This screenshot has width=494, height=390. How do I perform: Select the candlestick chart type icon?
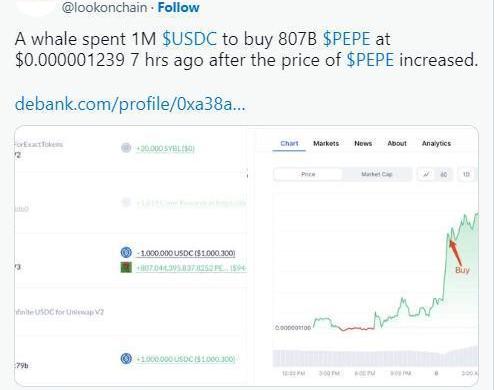coord(444,174)
